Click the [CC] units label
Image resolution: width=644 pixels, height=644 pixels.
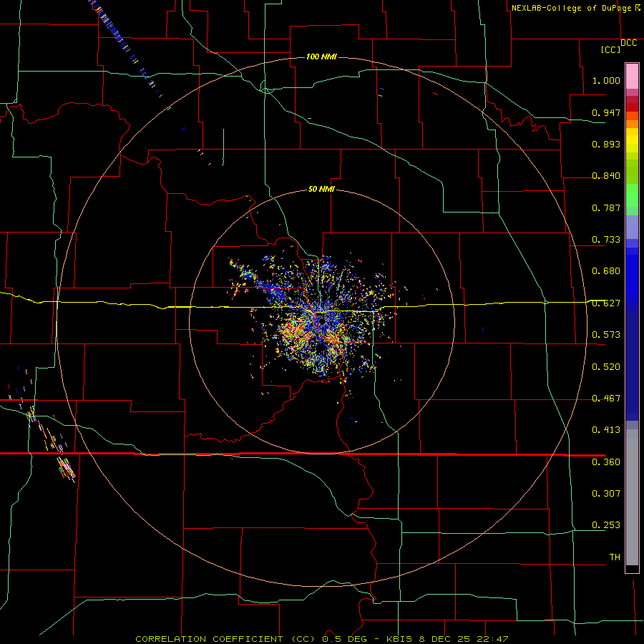tap(610, 49)
